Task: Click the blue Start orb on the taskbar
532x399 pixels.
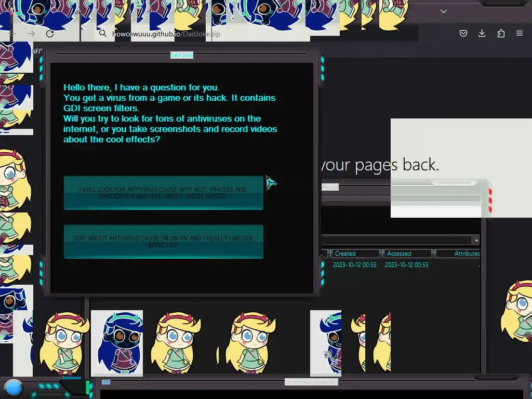Action: (14, 388)
